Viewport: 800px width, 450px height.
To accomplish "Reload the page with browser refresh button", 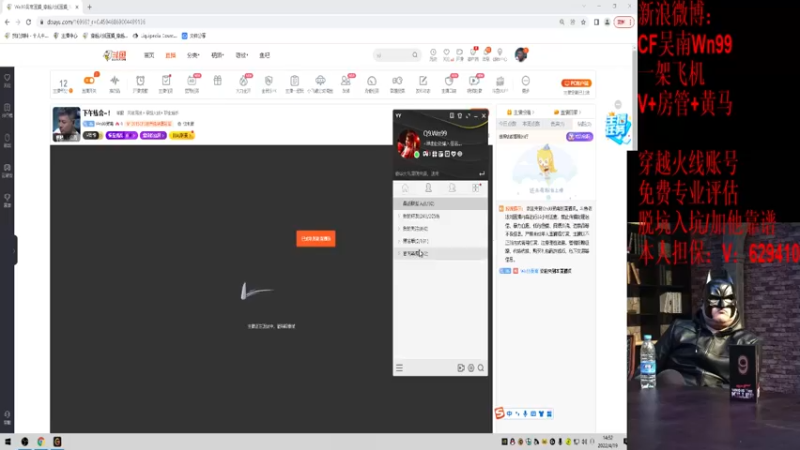I will pyautogui.click(x=29, y=22).
